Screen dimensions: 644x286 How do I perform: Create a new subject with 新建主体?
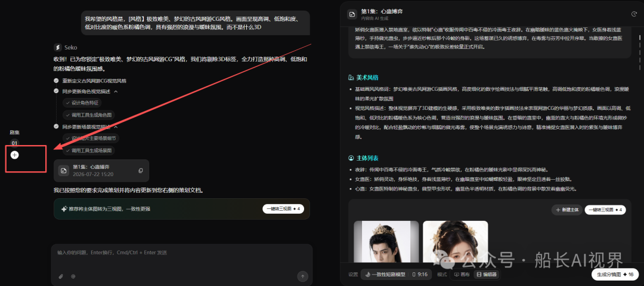(567, 210)
